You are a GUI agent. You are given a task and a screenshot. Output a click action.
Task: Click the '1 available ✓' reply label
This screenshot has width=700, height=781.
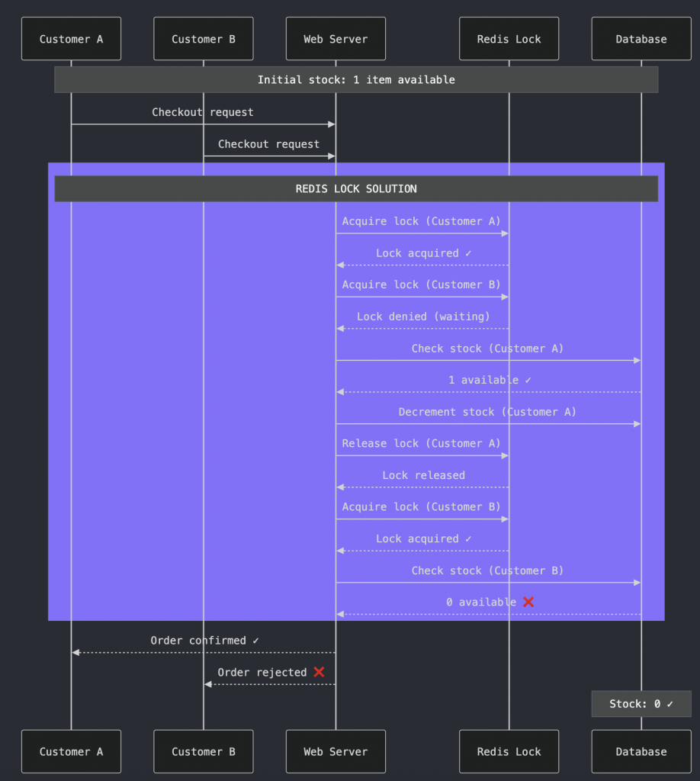pos(490,380)
